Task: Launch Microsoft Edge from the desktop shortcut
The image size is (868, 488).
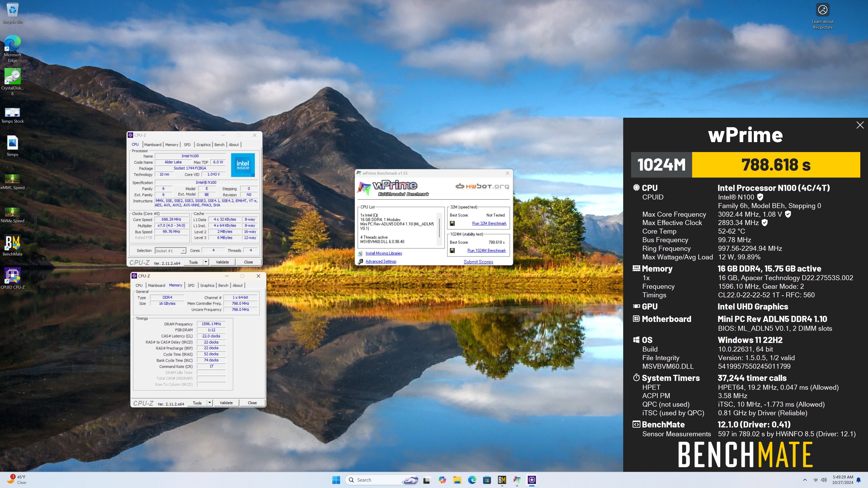Action: tap(12, 49)
